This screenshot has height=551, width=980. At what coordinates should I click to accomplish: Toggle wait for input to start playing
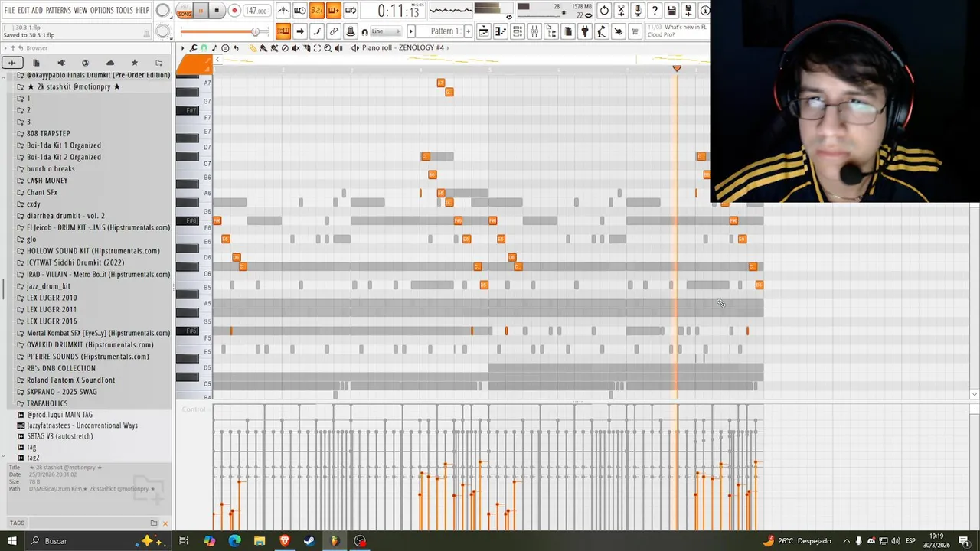(300, 11)
